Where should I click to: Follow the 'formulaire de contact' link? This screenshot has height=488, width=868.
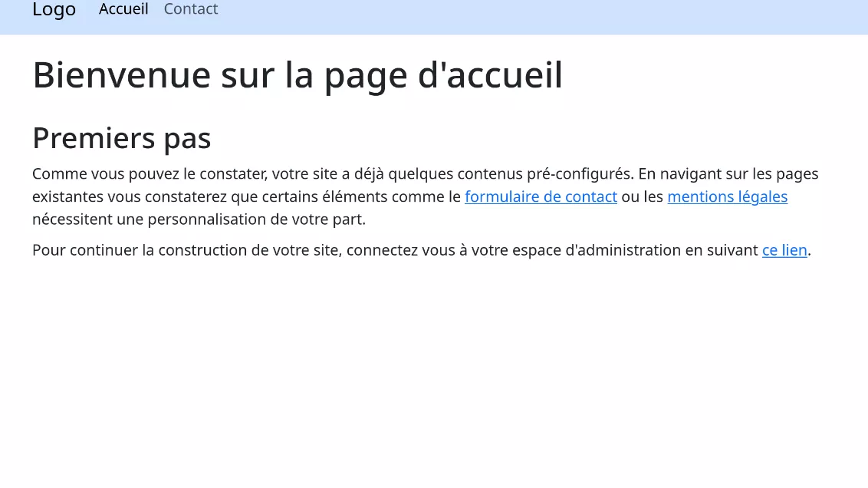pyautogui.click(x=541, y=196)
